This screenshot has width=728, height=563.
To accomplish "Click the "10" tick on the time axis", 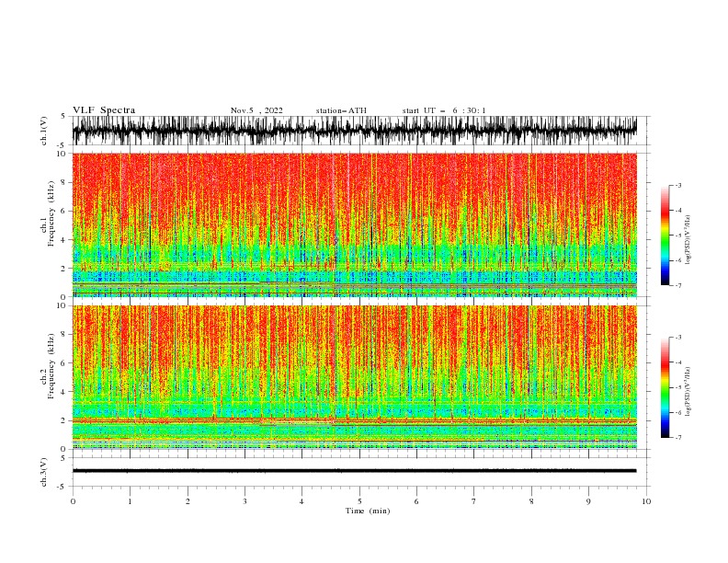I will [646, 501].
